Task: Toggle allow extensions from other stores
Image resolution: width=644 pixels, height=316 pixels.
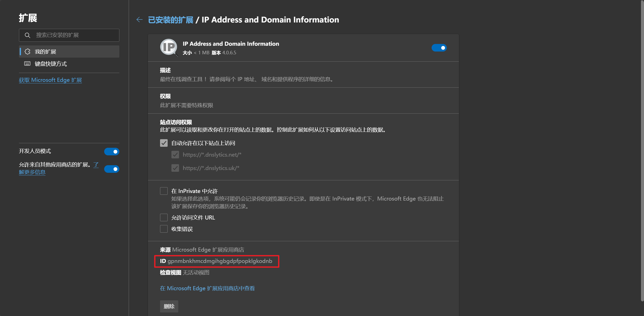Action: click(x=112, y=169)
